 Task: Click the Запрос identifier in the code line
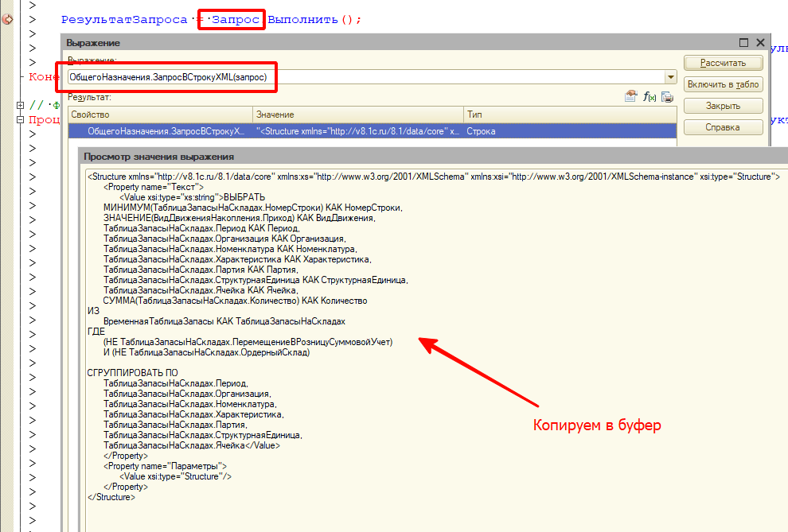tap(235, 20)
